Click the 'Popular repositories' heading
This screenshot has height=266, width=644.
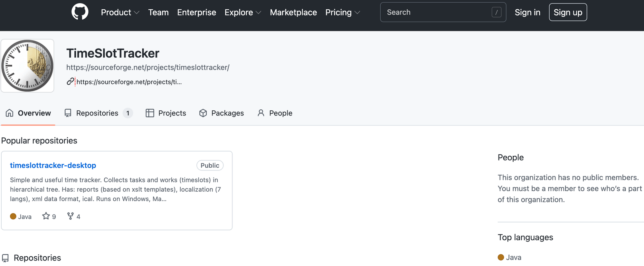click(x=39, y=141)
